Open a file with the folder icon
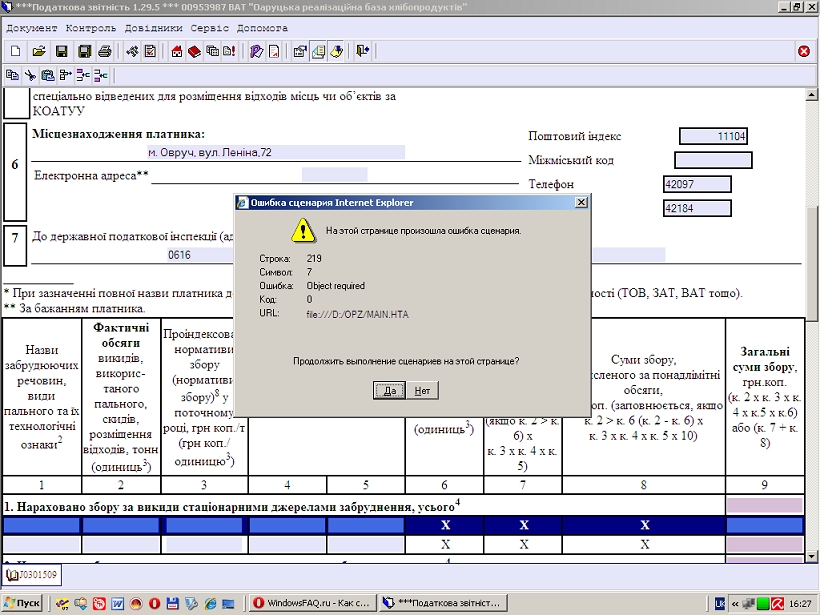820x615 pixels. [38, 51]
